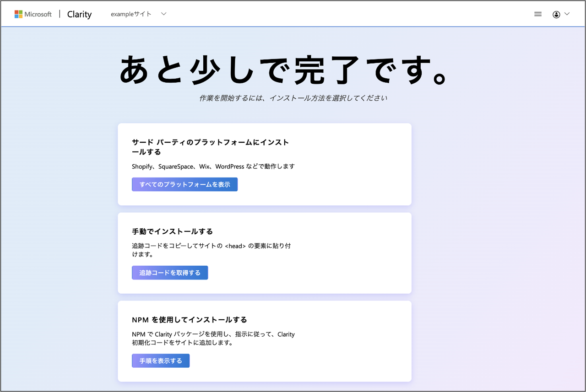Screen dimensions: 586x392
Task: Open the exampleサイト project dropdown
Action: (139, 14)
